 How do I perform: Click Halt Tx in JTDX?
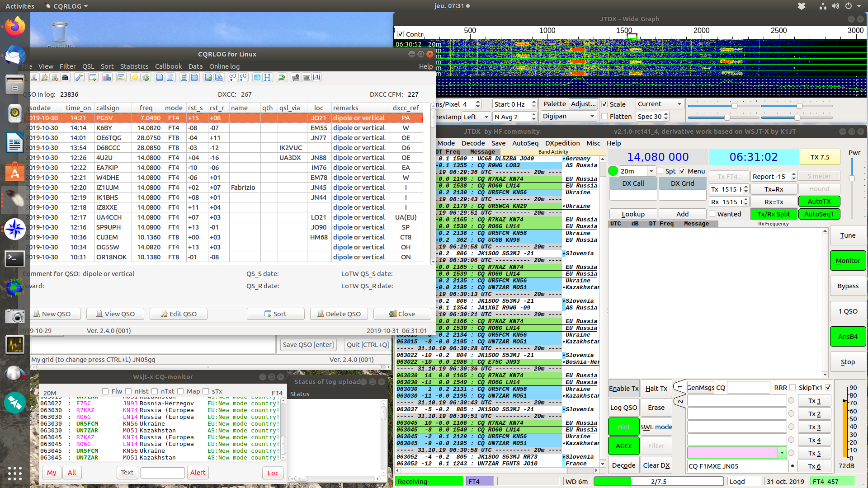tap(656, 388)
